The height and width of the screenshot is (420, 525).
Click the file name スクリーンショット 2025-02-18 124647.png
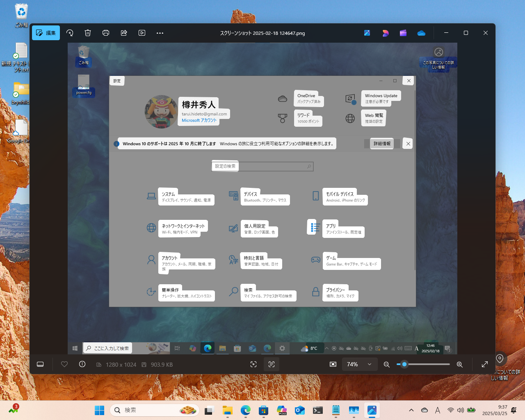262,33
